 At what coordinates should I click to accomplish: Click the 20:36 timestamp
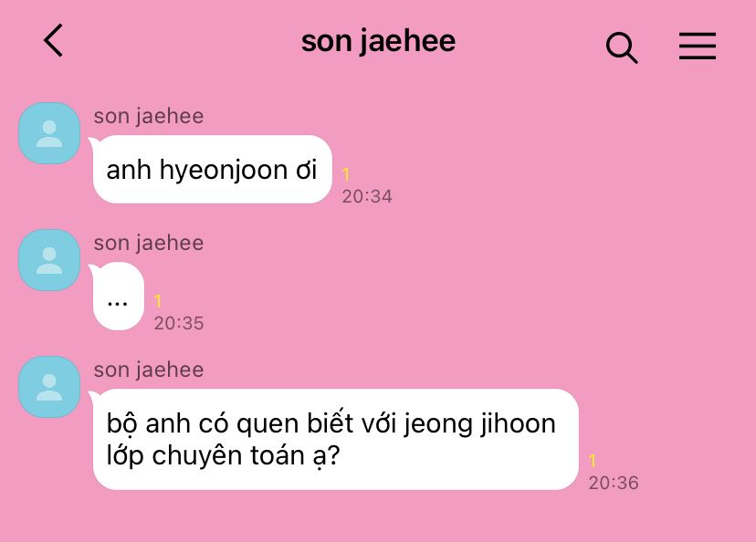[x=614, y=483]
